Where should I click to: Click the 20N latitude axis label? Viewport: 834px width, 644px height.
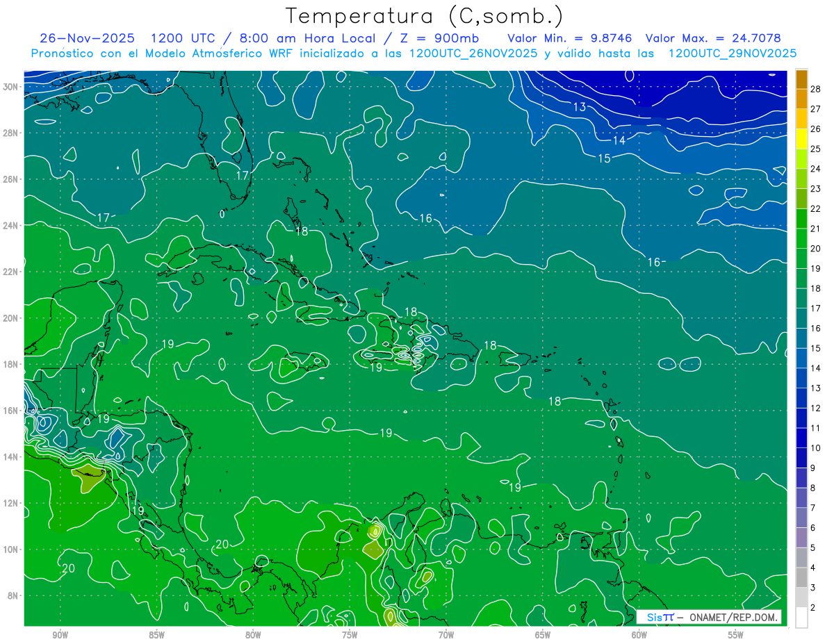11,317
